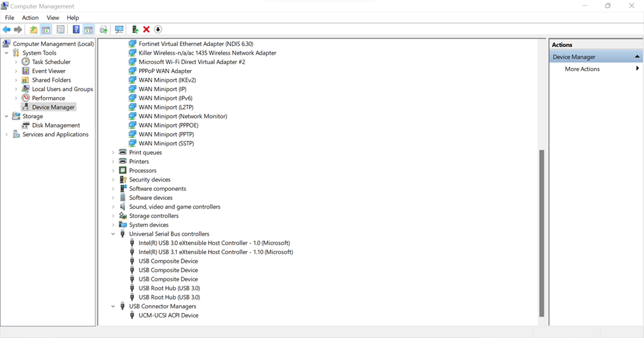
Task: Select WAN Miniport (IKEv2)
Action: [x=167, y=80]
